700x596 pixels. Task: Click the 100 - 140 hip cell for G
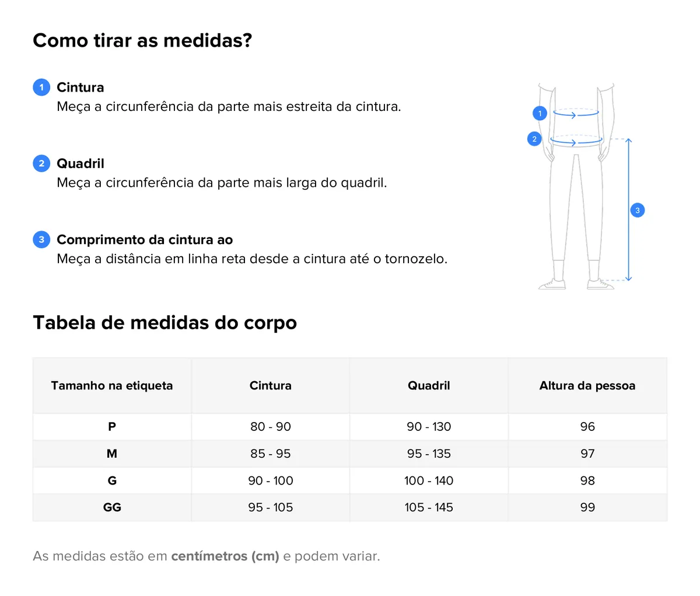tap(429, 480)
